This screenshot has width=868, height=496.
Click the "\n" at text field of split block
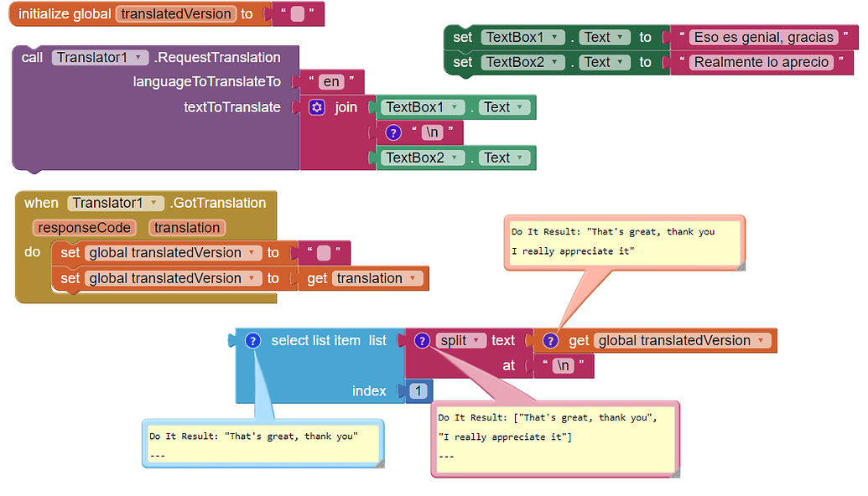(565, 365)
